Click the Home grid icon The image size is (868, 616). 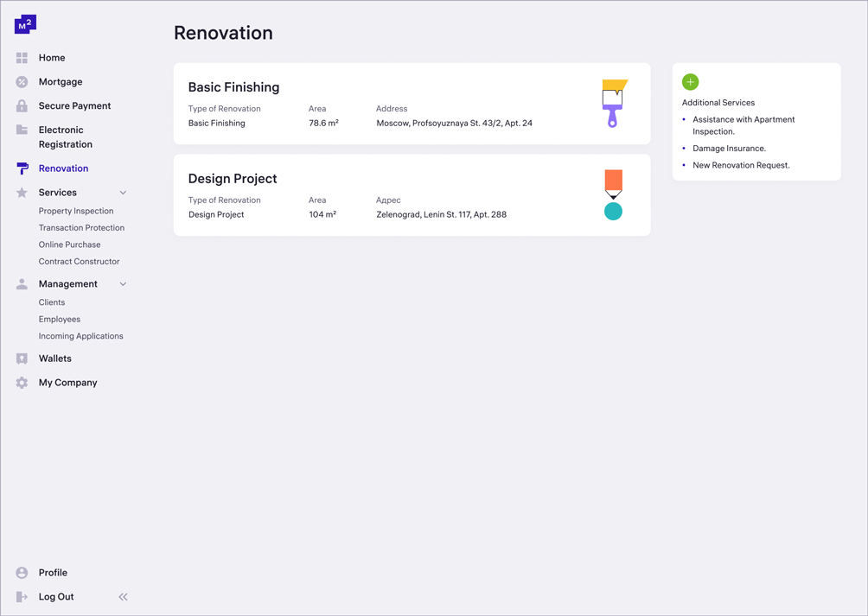(x=22, y=58)
